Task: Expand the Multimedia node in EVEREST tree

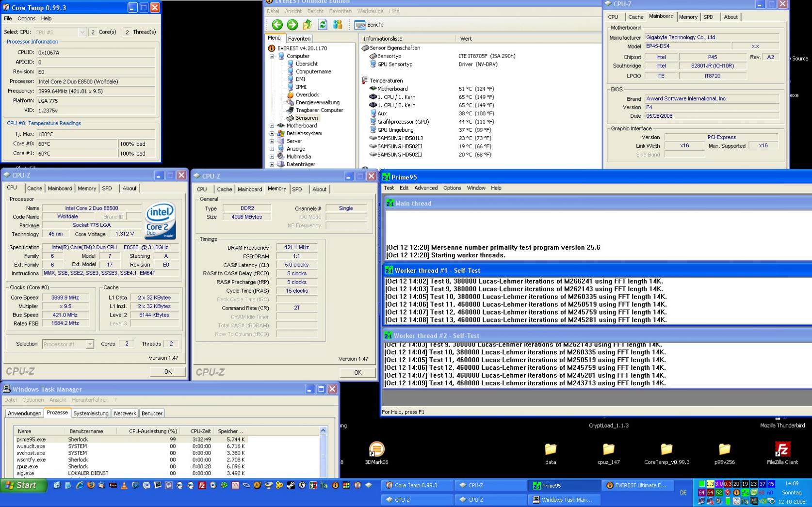Action: (272, 157)
